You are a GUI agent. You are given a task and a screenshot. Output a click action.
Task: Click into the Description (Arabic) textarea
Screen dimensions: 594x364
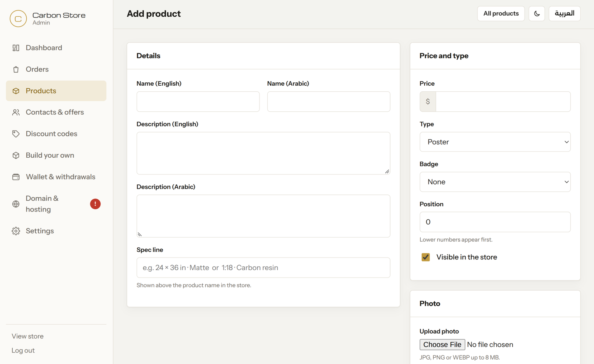263,216
